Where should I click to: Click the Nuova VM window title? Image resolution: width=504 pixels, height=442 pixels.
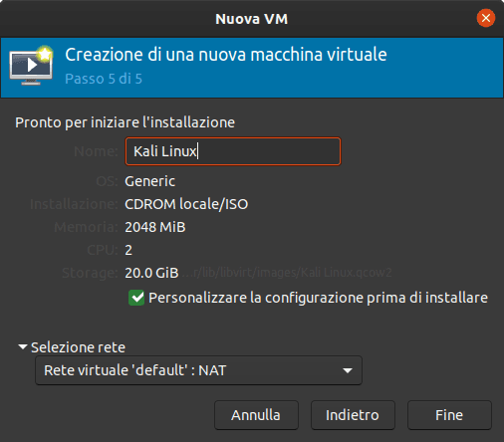pyautogui.click(x=252, y=19)
